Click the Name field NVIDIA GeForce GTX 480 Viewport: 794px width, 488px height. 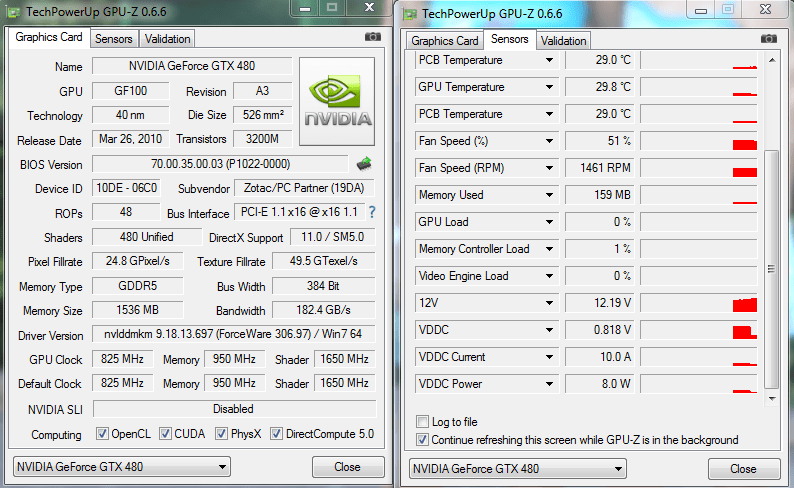(192, 66)
